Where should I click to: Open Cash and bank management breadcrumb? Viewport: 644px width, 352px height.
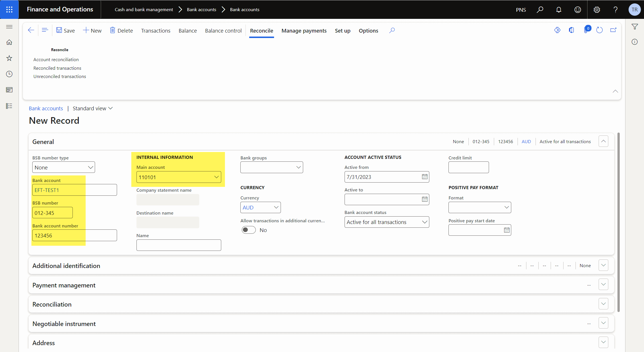(x=144, y=9)
